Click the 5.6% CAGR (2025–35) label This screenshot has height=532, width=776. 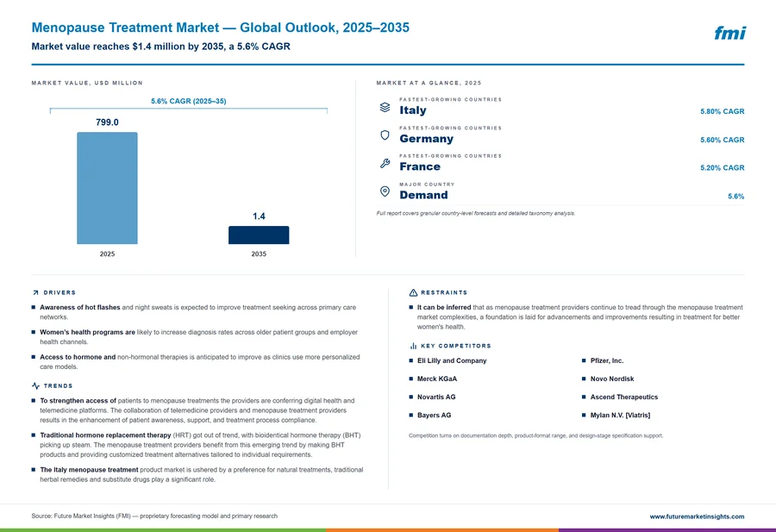click(x=189, y=101)
